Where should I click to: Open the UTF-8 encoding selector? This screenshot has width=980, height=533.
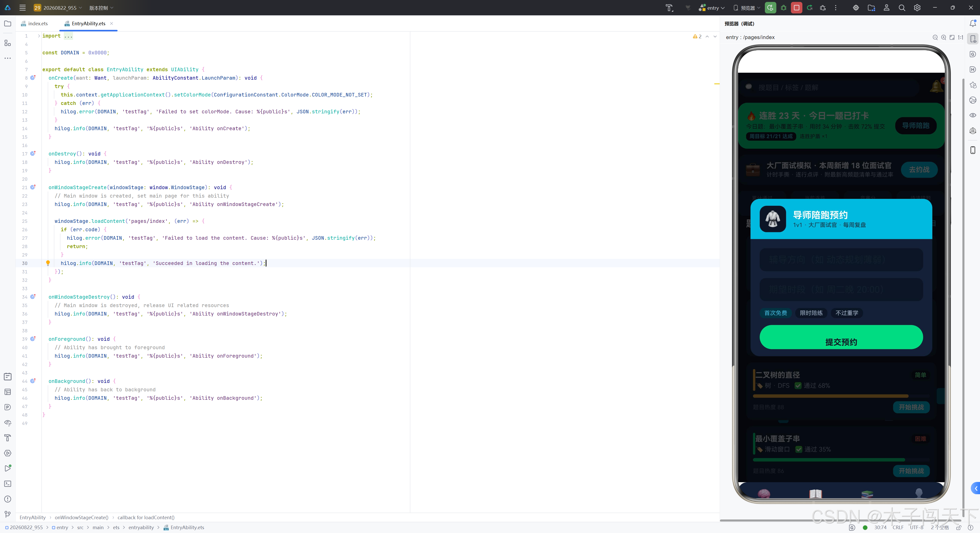click(x=916, y=527)
